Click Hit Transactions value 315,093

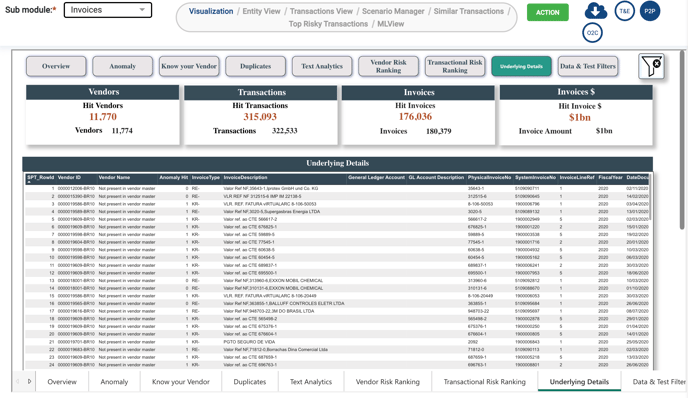click(x=260, y=117)
